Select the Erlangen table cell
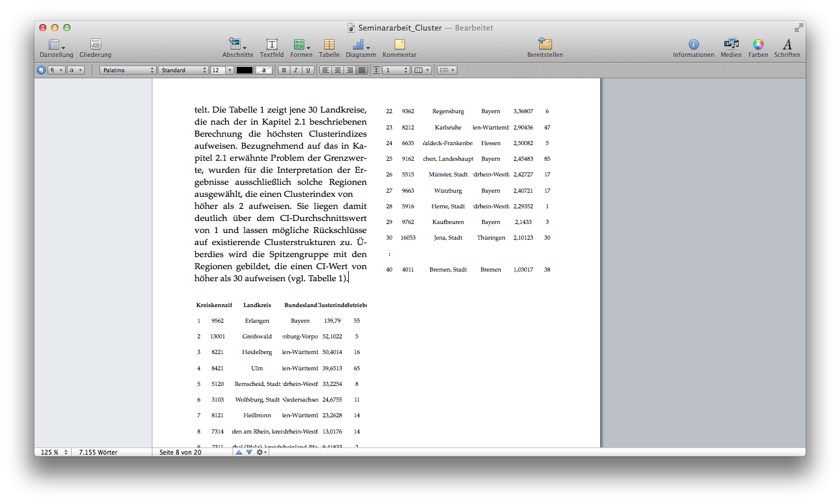The height and width of the screenshot is (504, 840). [x=257, y=320]
